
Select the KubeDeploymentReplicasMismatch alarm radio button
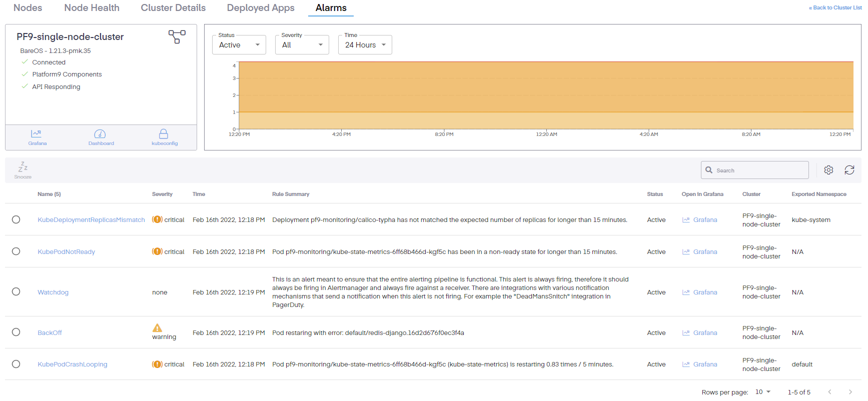pos(16,219)
